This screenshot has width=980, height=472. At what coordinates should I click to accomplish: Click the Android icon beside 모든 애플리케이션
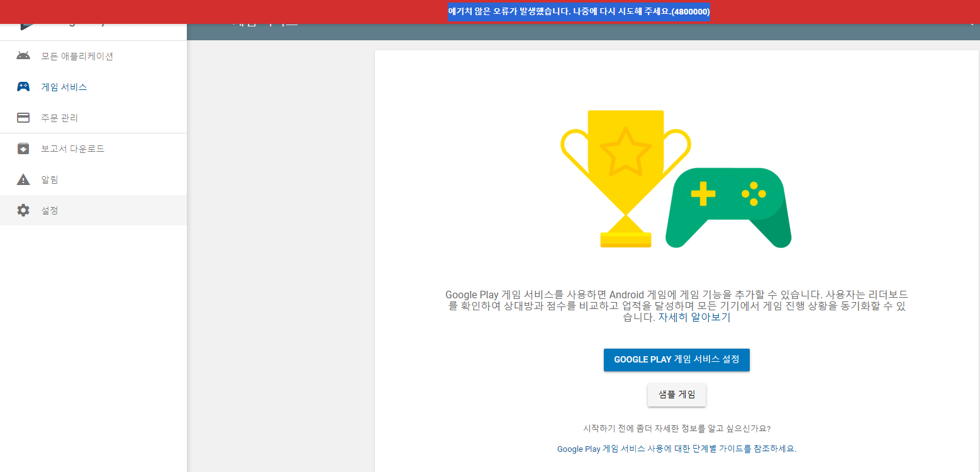tap(23, 56)
